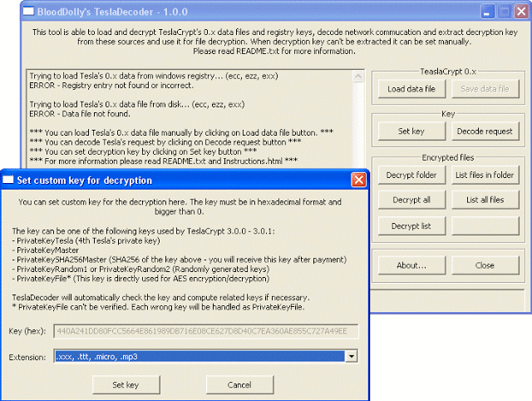The height and width of the screenshot is (401, 532).
Task: Click the log scrollbar up arrow
Action: point(358,76)
